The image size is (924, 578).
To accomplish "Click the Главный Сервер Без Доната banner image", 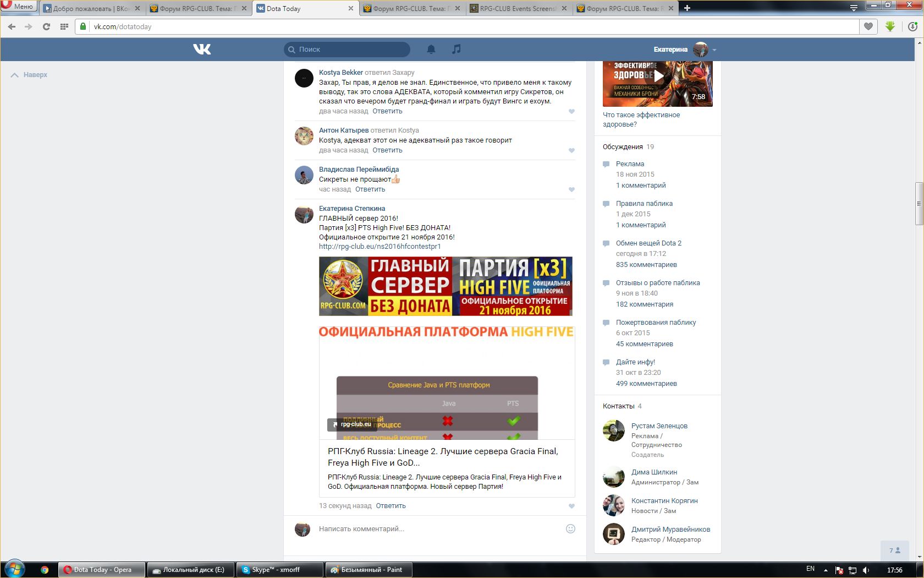I will tap(446, 286).
